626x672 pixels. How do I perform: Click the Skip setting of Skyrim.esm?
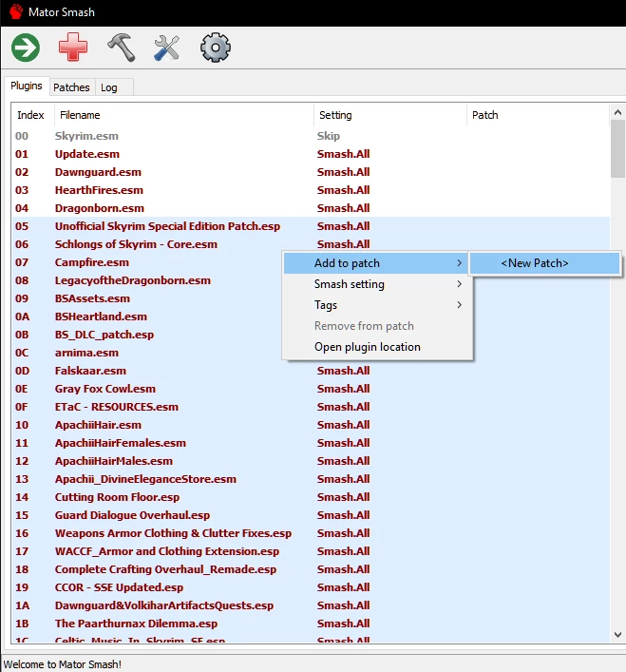[329, 136]
